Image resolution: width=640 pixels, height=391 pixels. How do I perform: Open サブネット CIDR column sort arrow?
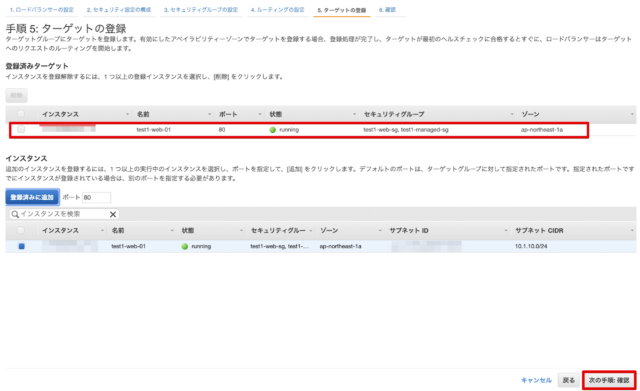(631, 231)
